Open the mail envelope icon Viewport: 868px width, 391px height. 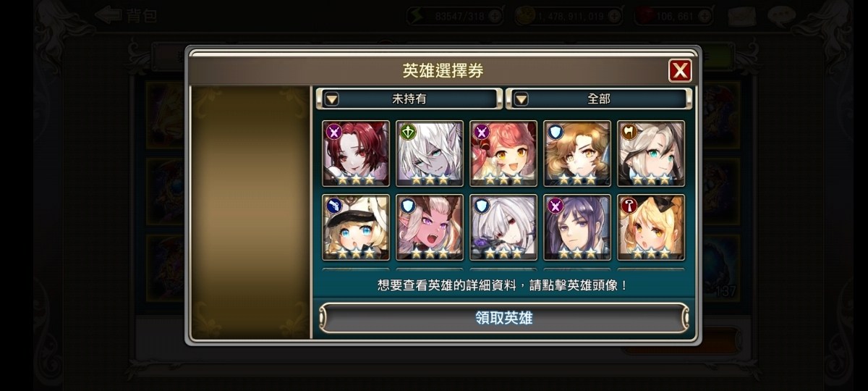[x=741, y=15]
